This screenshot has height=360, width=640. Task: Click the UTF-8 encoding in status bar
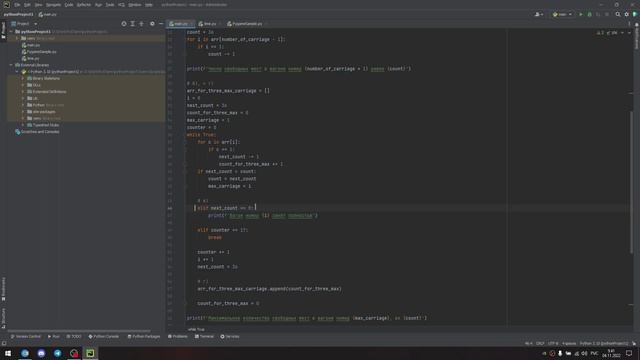pyautogui.click(x=553, y=344)
